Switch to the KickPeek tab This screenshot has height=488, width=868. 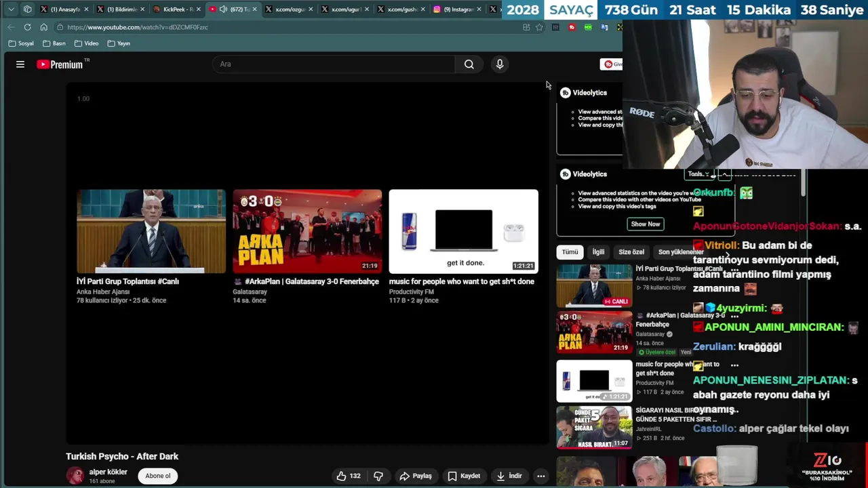click(178, 9)
